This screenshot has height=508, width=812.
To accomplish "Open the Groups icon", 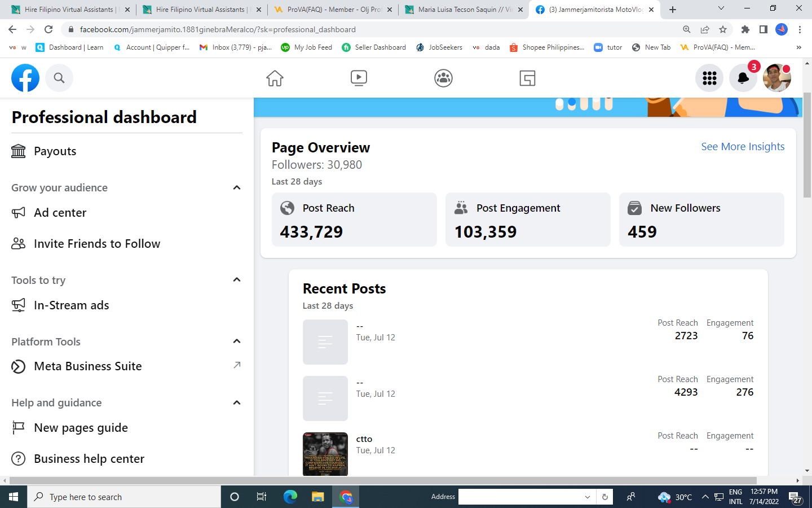I will tap(443, 78).
